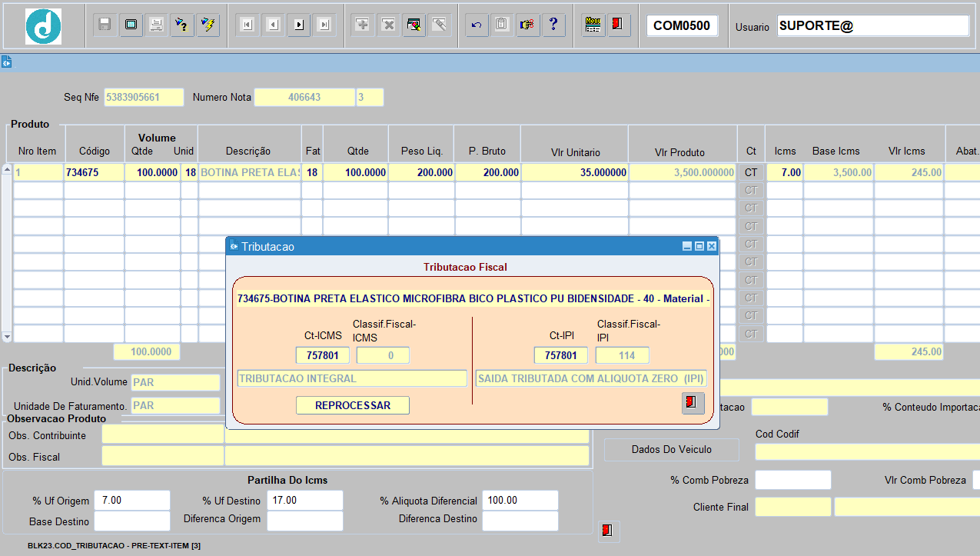Click the CT button on row with item 734675

click(751, 172)
